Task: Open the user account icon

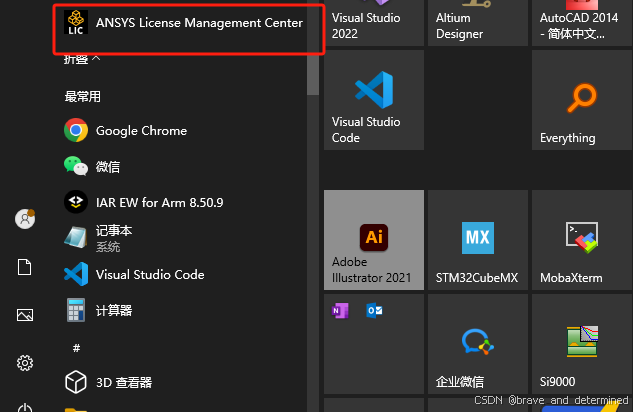Action: [x=25, y=219]
